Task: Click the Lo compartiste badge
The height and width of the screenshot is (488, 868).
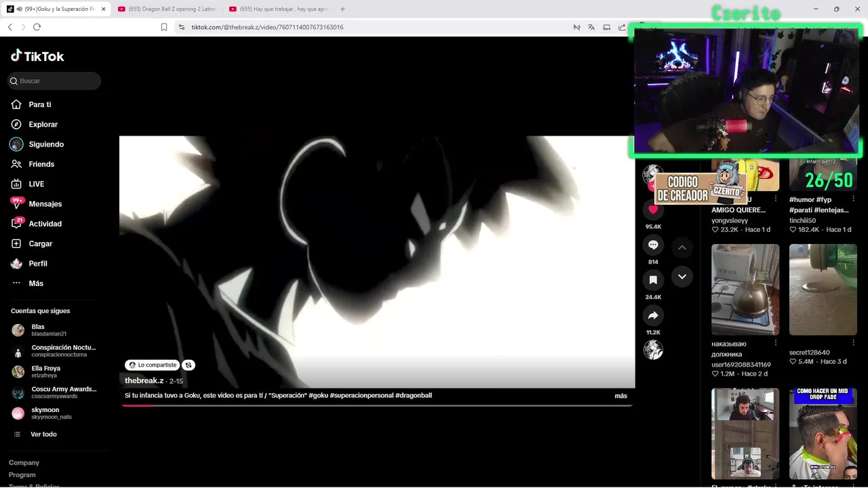Action: [153, 365]
